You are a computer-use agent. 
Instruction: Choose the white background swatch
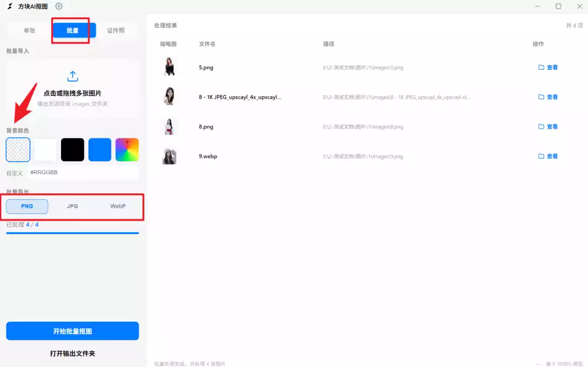[45, 150]
